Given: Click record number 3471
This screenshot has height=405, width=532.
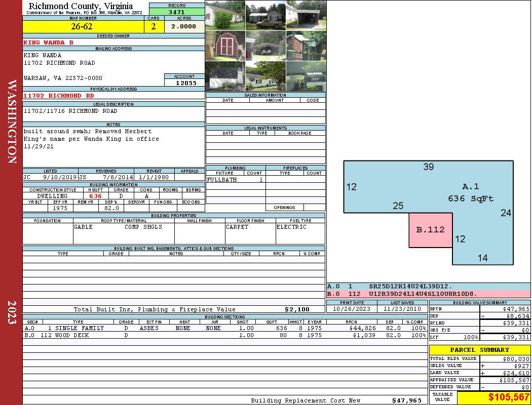Looking at the screenshot, I should click(177, 12).
